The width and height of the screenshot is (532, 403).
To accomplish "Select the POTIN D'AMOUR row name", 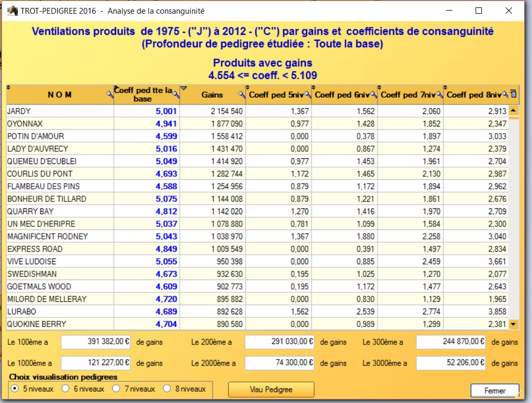I will tap(36, 136).
